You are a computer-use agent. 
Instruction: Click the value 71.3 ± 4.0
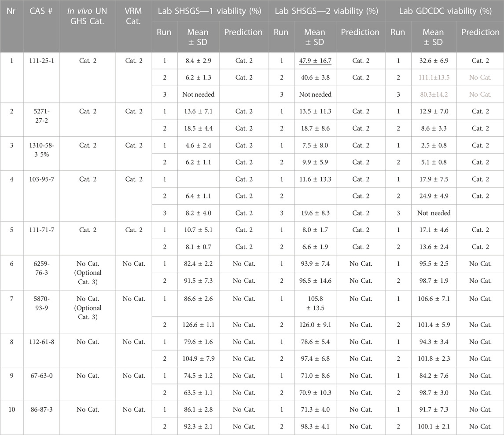(315, 409)
